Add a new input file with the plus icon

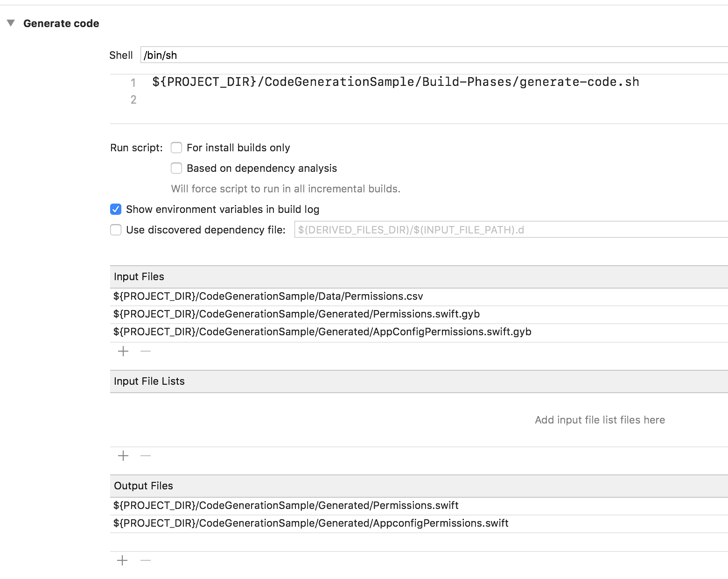pyautogui.click(x=123, y=351)
